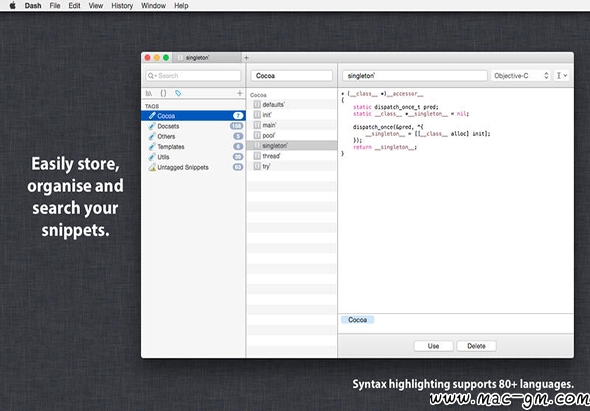
Task: Open the Window menu
Action: [x=153, y=6]
